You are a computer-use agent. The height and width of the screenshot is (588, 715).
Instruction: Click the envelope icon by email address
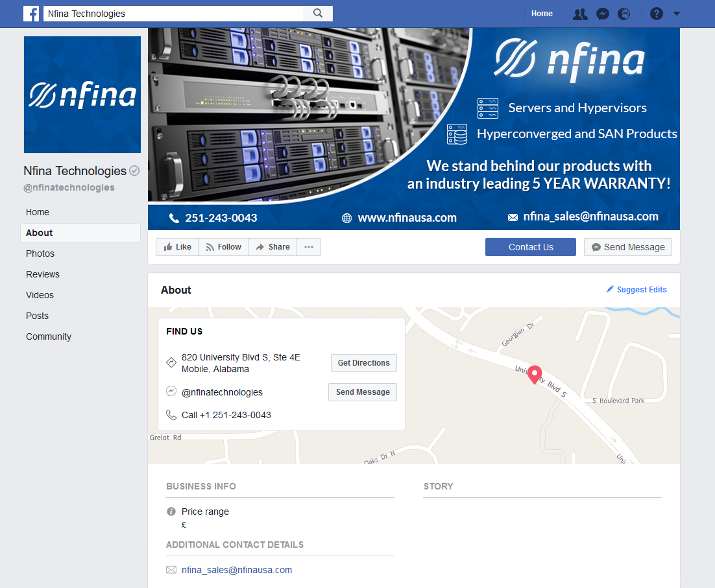click(171, 570)
